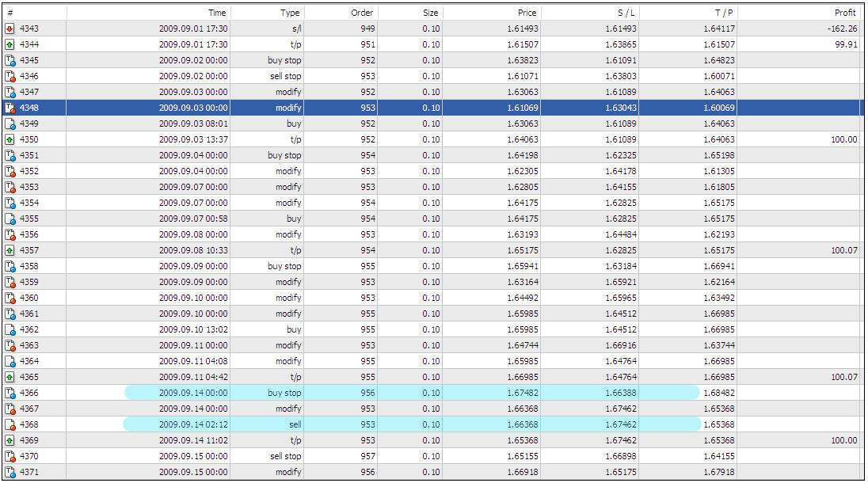868x483 pixels.
Task: Click price 1.65155 in row 4370
Action: coord(523,456)
